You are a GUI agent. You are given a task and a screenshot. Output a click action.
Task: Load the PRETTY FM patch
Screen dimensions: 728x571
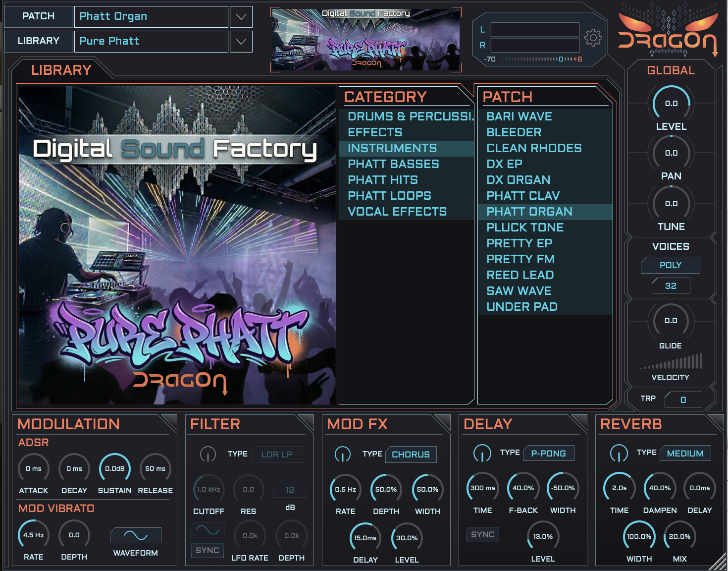coord(545,259)
